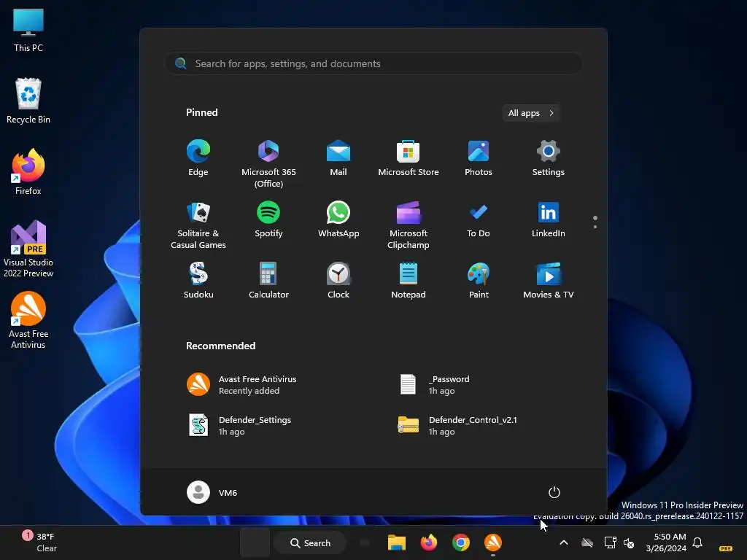Open Microsoft Store
747x560 pixels.
(409, 158)
